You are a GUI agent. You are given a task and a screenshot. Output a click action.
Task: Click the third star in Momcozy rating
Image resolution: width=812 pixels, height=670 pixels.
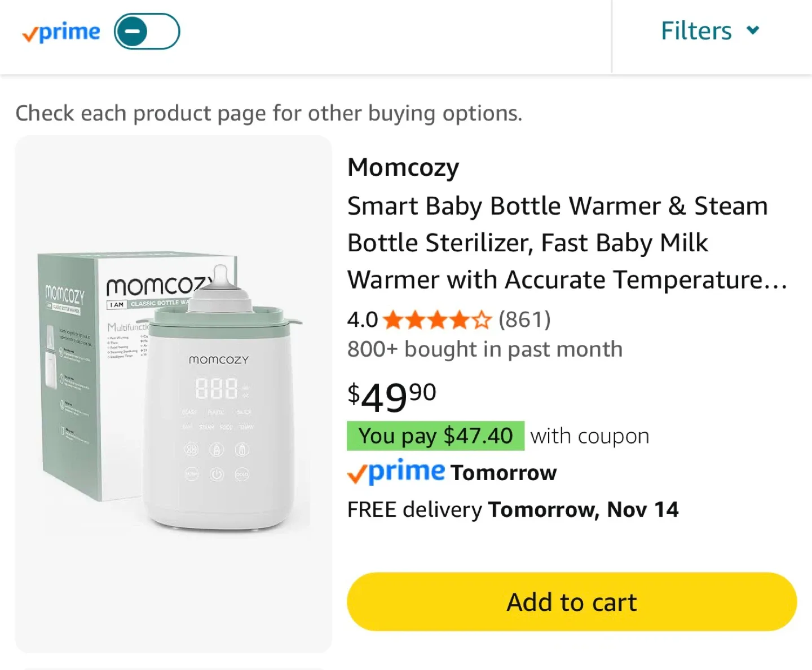pyautogui.click(x=437, y=320)
